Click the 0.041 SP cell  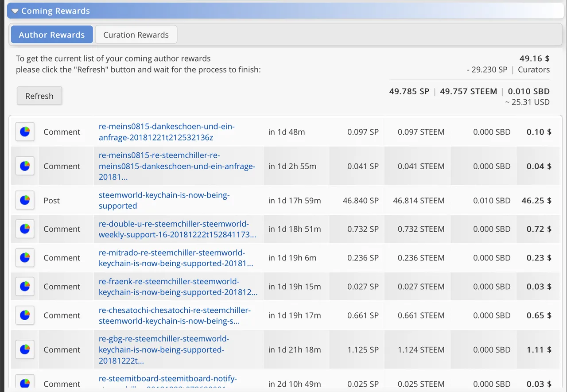(x=363, y=166)
